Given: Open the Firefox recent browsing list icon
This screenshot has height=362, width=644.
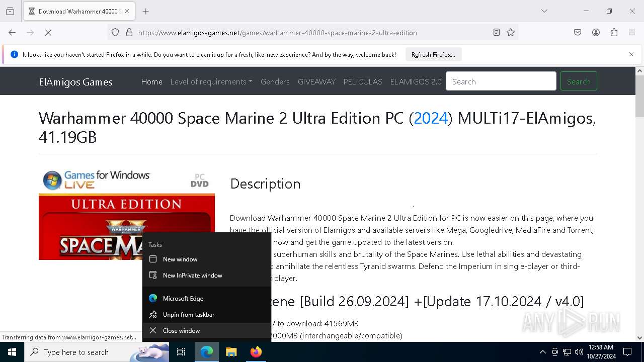Looking at the screenshot, I should pyautogui.click(x=10, y=11).
